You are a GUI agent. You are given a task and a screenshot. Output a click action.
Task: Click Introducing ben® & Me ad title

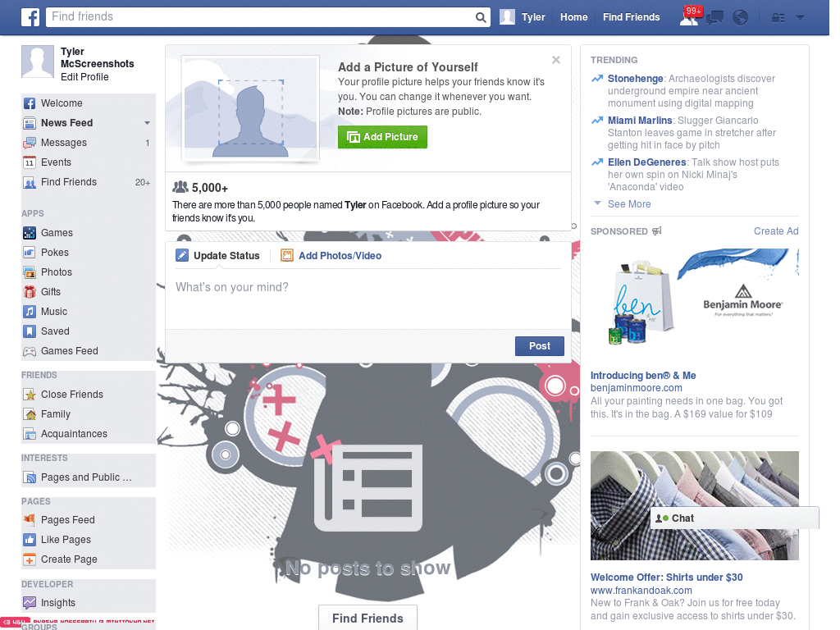(x=643, y=376)
